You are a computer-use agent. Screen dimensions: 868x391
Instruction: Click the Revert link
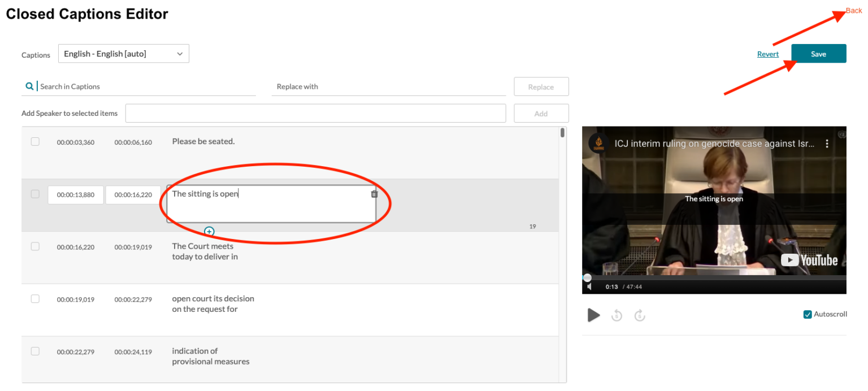coord(767,53)
